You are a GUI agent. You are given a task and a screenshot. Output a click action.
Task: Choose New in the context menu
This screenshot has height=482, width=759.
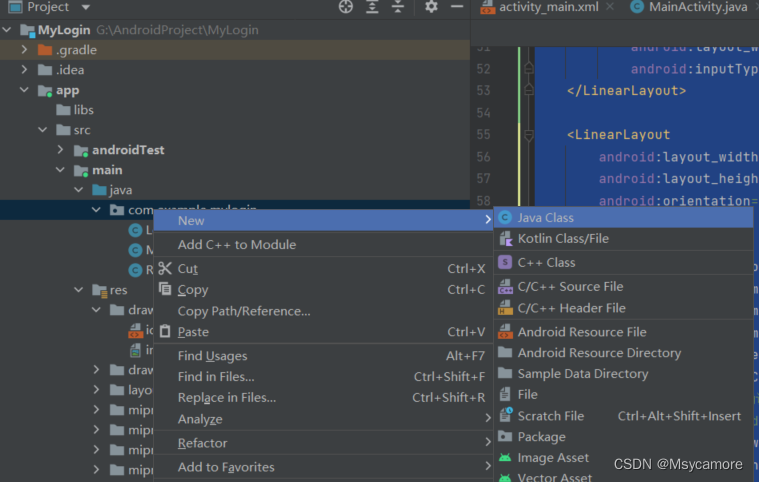click(x=323, y=221)
